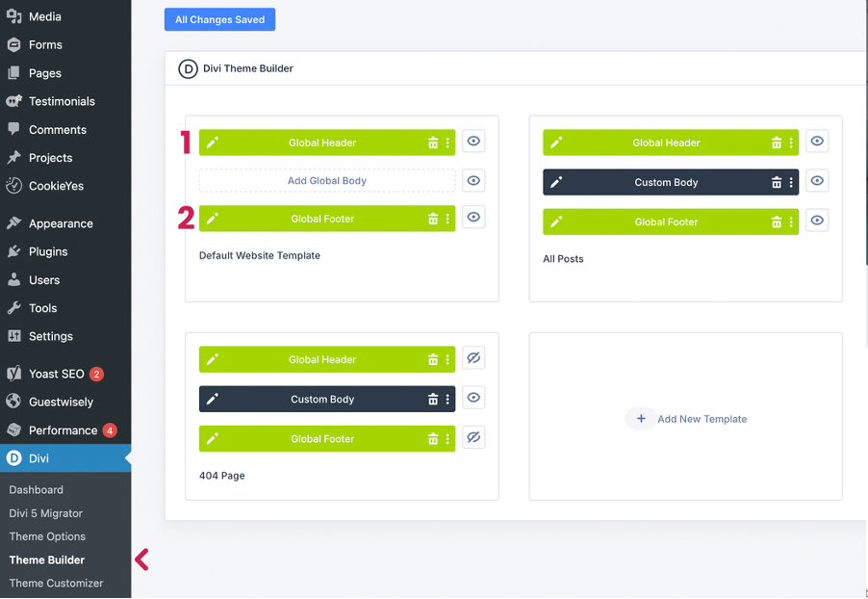Viewport: 868px width, 599px height.
Task: Click the Tools wrench icon
Action: [x=13, y=308]
